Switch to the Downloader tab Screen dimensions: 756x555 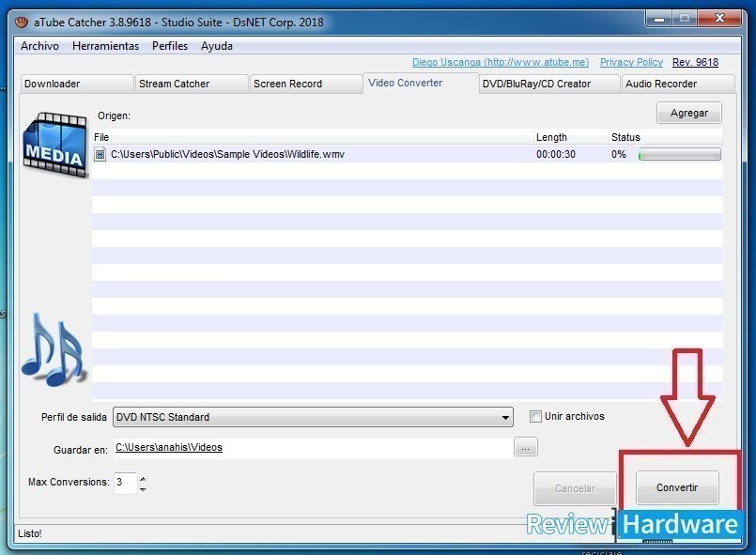pos(76,84)
